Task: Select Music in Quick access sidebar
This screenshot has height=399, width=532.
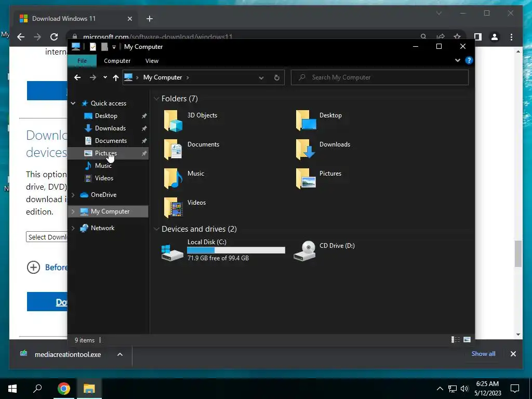Action: tap(103, 166)
